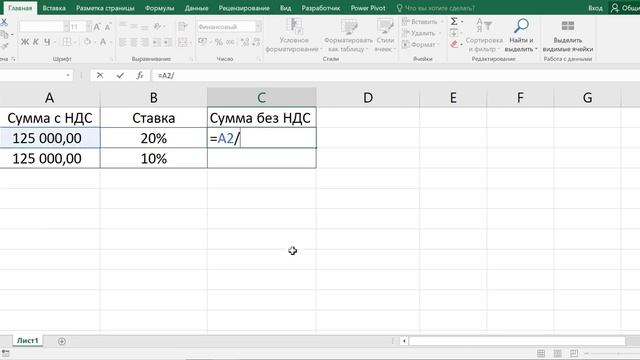Increase cell indent
The height and width of the screenshot is (360, 640).
[167, 42]
